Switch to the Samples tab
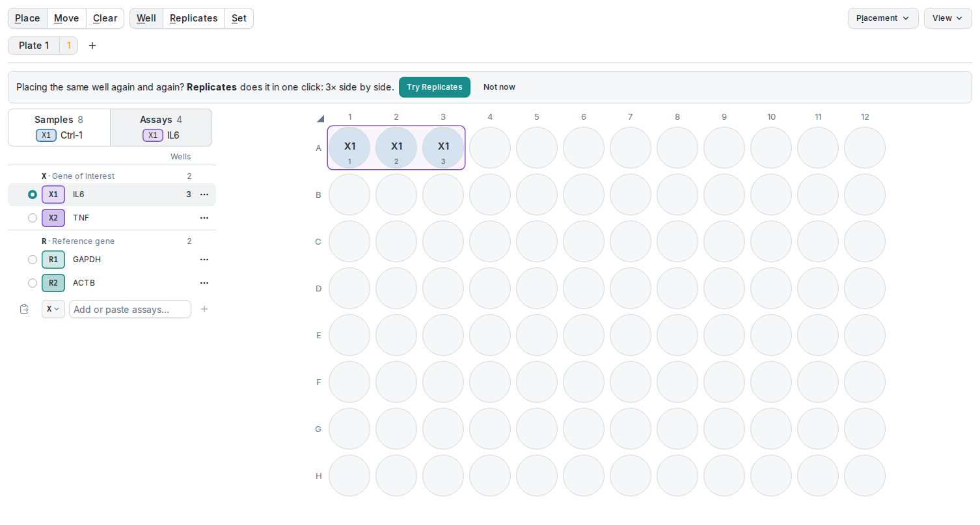This screenshot has height=525, width=980. click(x=59, y=128)
